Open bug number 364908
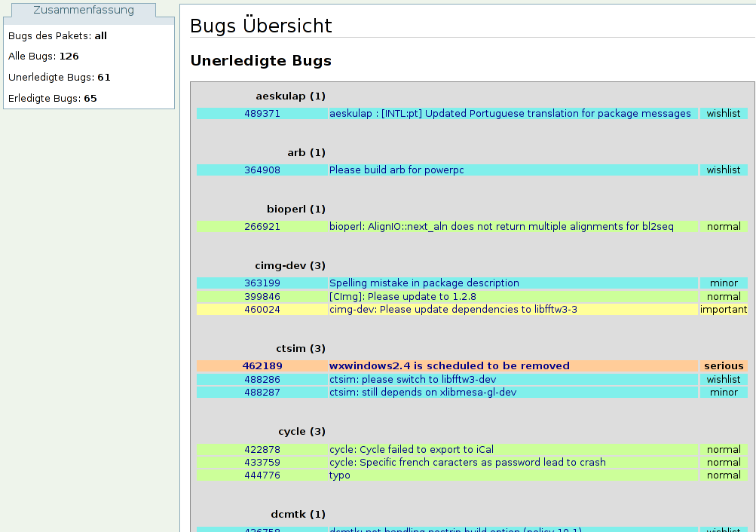Image resolution: width=756 pixels, height=532 pixels. tap(262, 170)
